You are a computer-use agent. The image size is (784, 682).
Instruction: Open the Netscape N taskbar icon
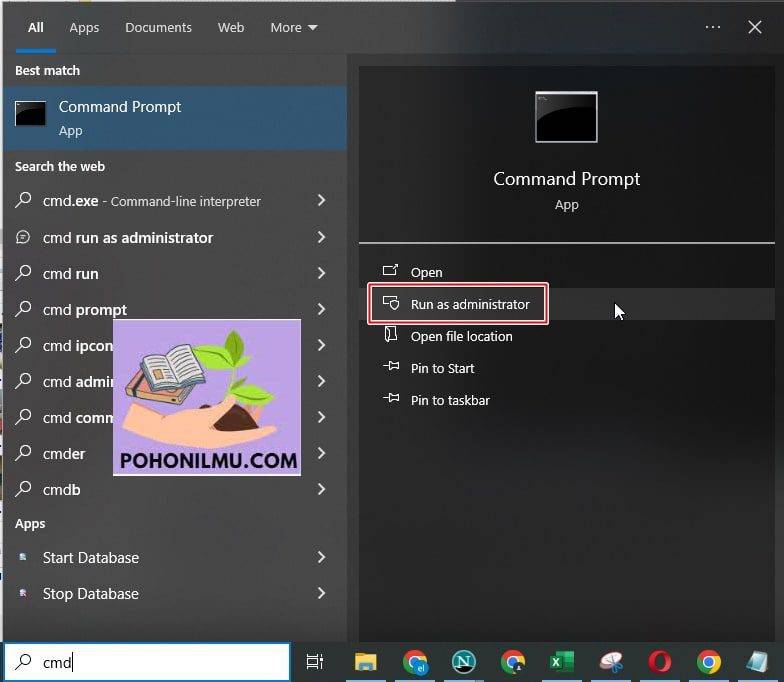pos(464,662)
